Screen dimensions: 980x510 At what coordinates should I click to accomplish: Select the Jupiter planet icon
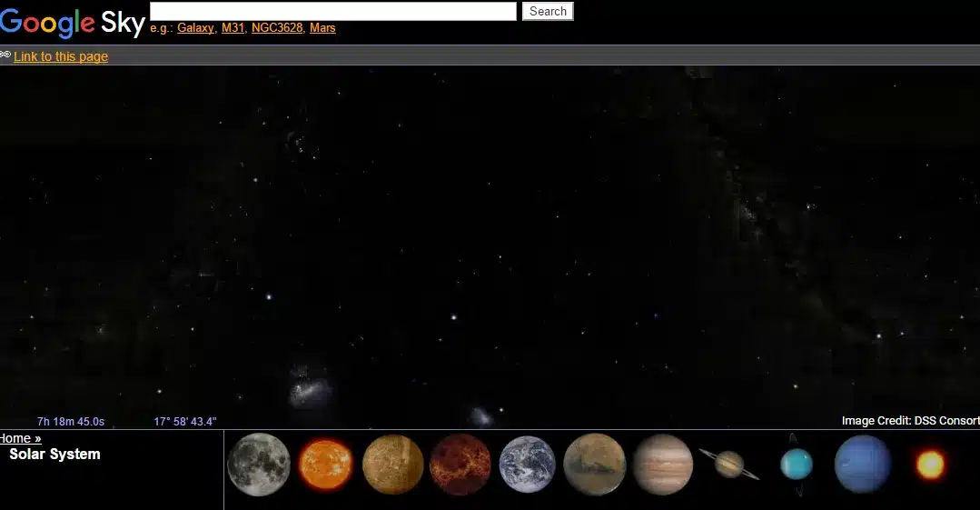coord(663,465)
